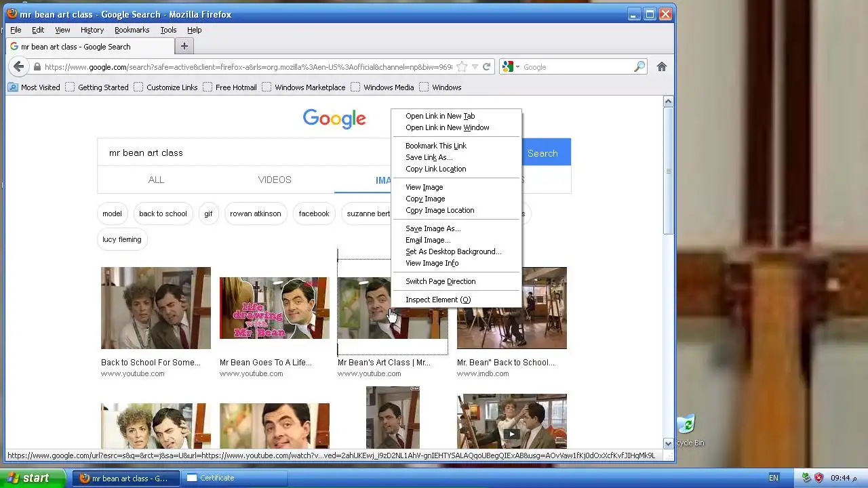This screenshot has height=488, width=868.
Task: Reload the page with the refresh icon
Action: (486, 66)
